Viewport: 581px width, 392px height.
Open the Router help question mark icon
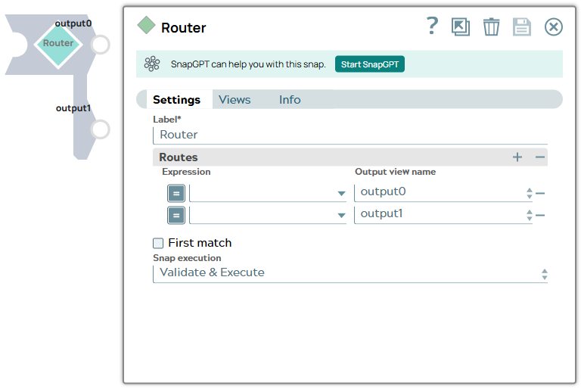[432, 26]
